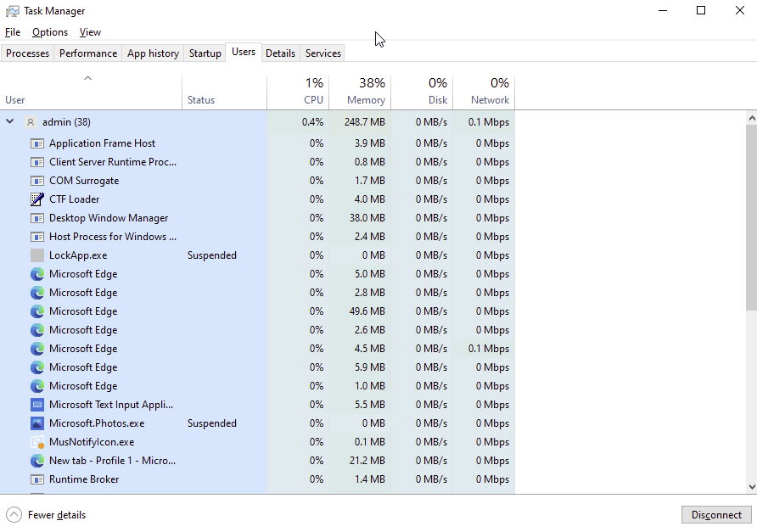Select the COM Surrogate process icon

coord(37,181)
